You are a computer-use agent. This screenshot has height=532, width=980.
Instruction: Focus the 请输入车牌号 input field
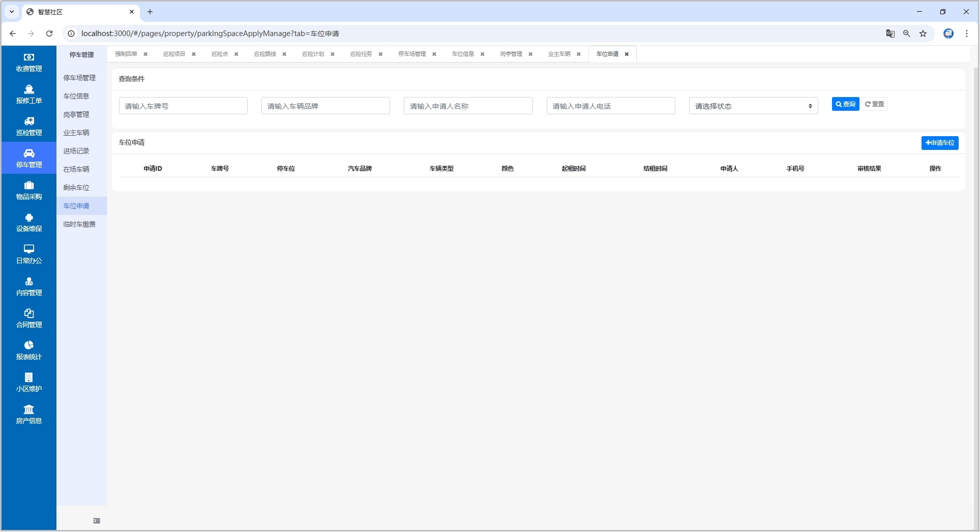[x=183, y=106]
